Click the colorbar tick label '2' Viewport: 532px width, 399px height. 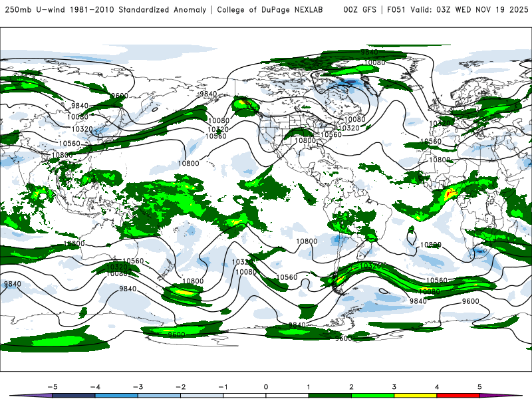pos(352,387)
